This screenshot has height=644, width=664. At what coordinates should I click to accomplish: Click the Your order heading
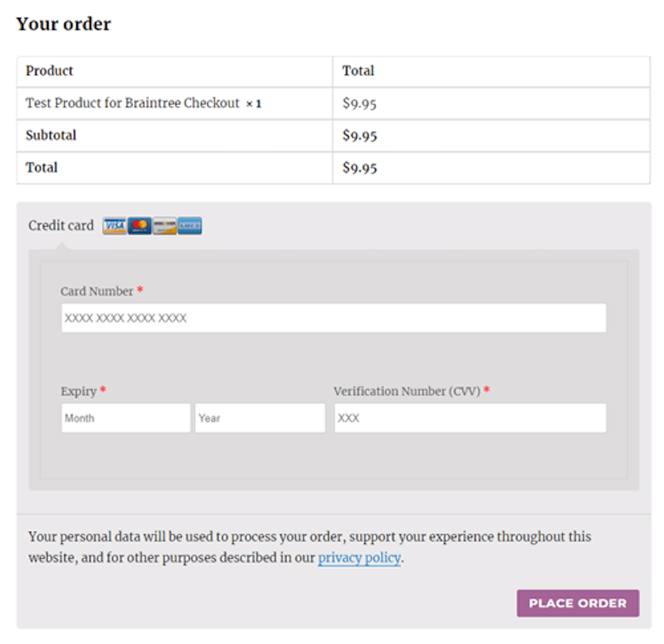(64, 24)
